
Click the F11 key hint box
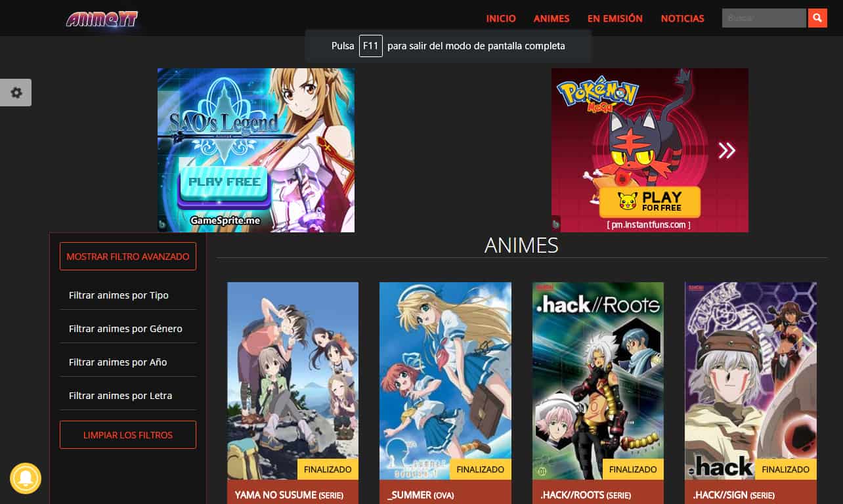[371, 46]
